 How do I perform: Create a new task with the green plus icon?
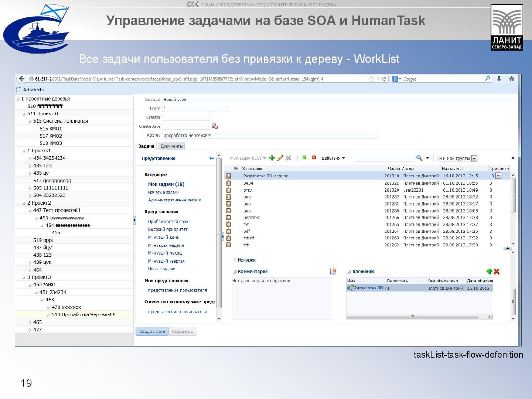point(272,158)
